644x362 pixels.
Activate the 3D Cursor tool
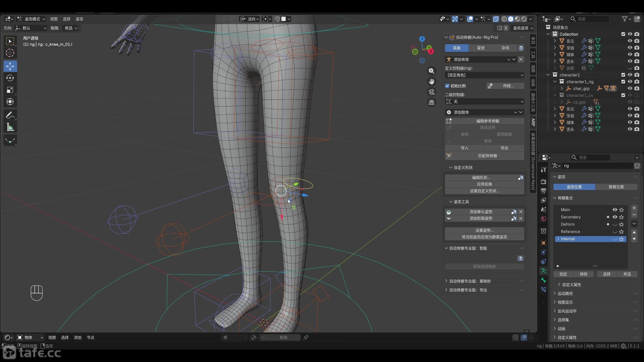click(x=10, y=53)
